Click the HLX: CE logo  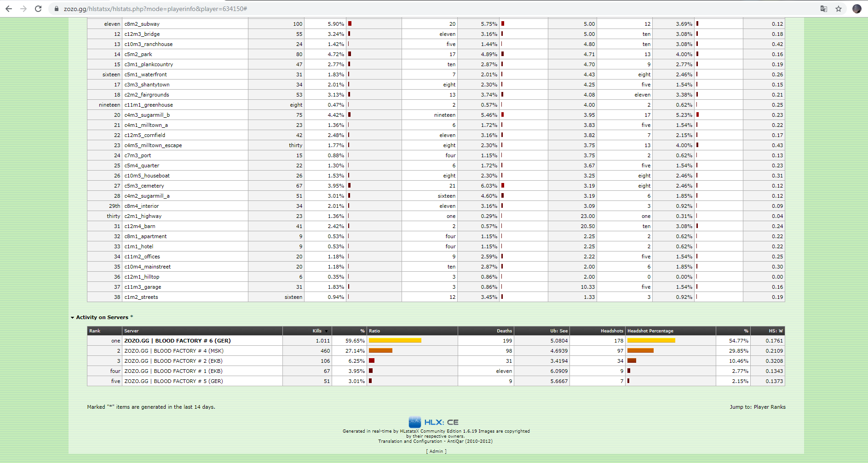(x=433, y=422)
